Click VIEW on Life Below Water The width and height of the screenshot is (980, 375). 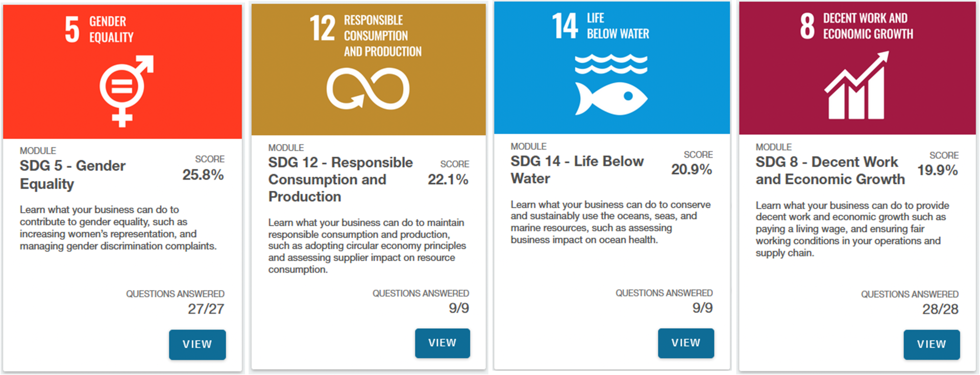click(x=686, y=343)
